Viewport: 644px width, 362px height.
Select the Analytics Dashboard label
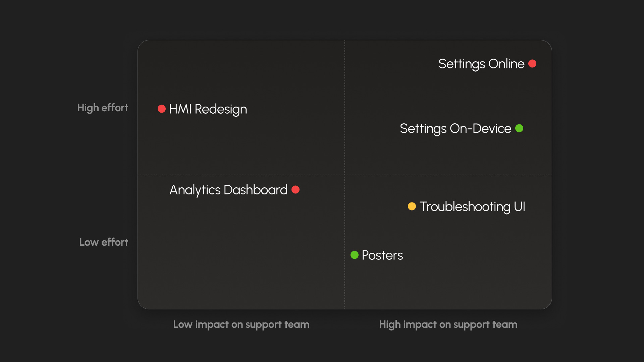point(228,190)
